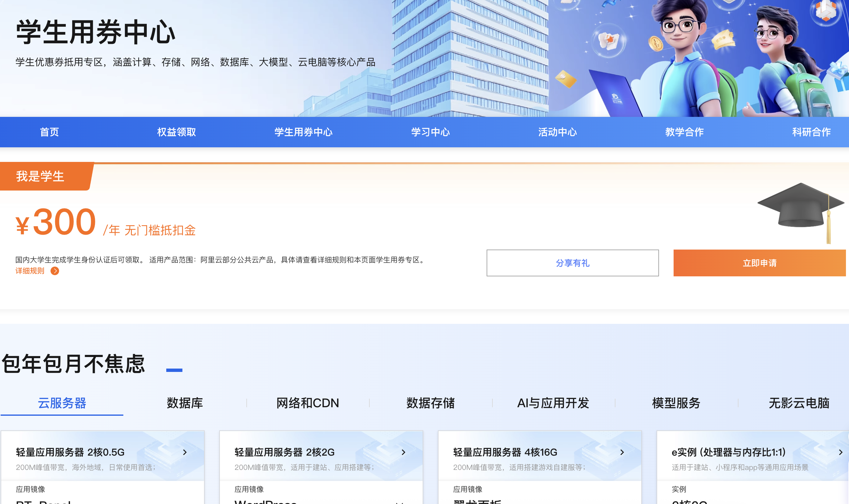Go to 教学合作 navigation item

pyautogui.click(x=685, y=132)
